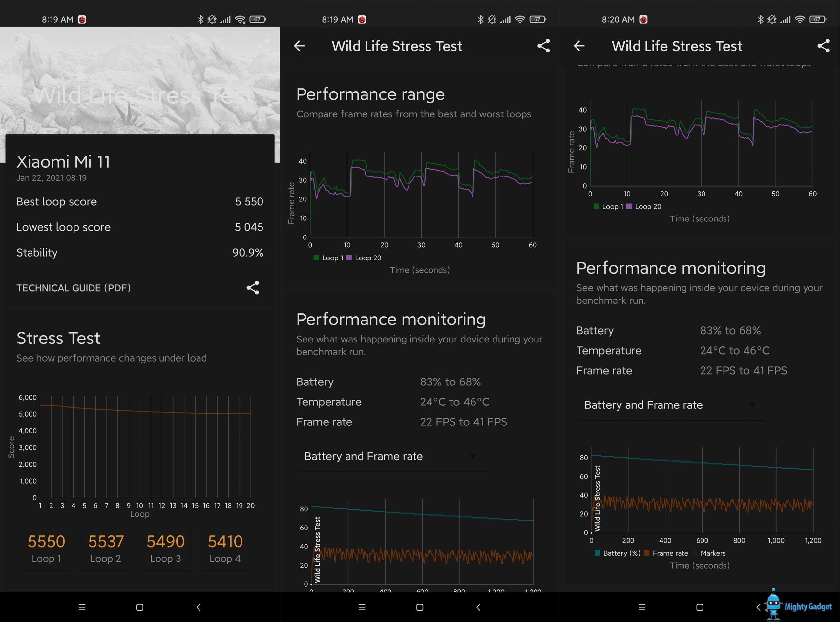Toggle Markers legend in monitoring chart
The width and height of the screenshot is (840, 622).
709,553
